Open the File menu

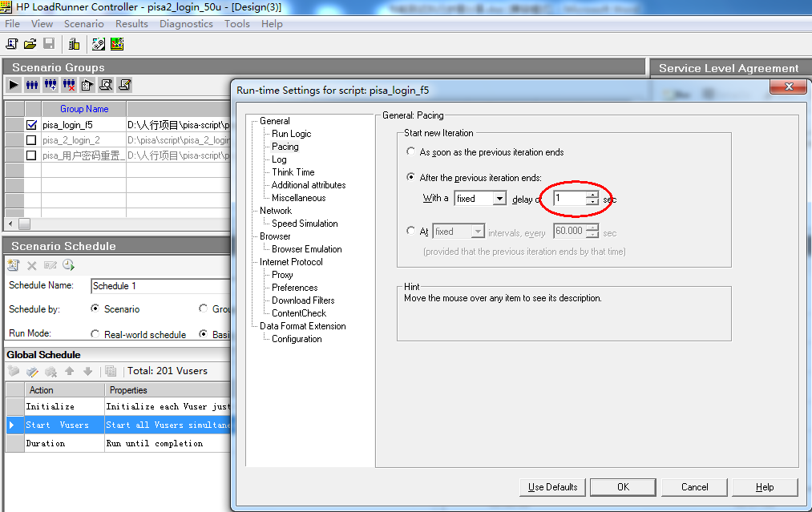pos(13,24)
